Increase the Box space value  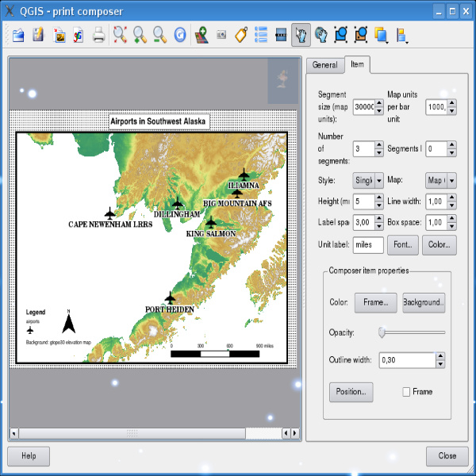point(452,219)
